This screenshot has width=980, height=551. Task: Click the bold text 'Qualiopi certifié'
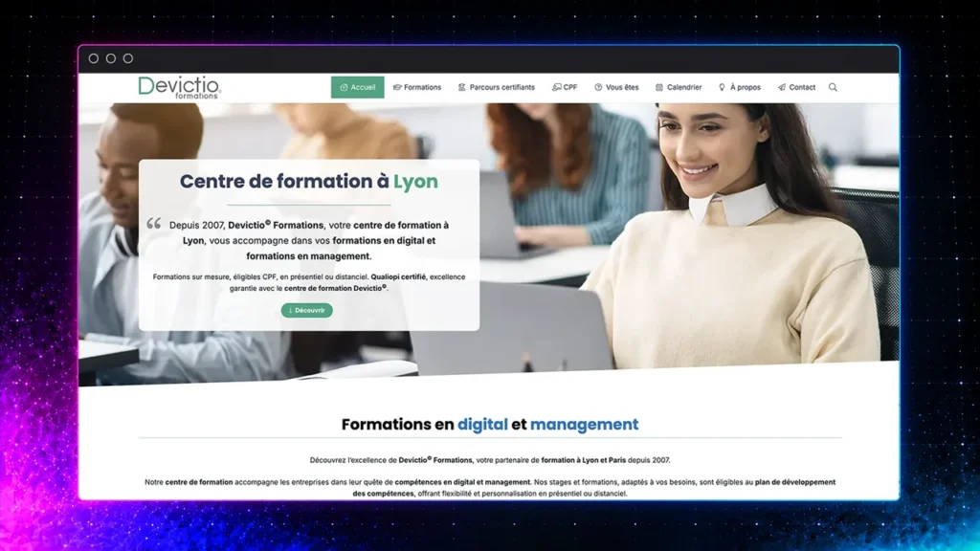(398, 276)
